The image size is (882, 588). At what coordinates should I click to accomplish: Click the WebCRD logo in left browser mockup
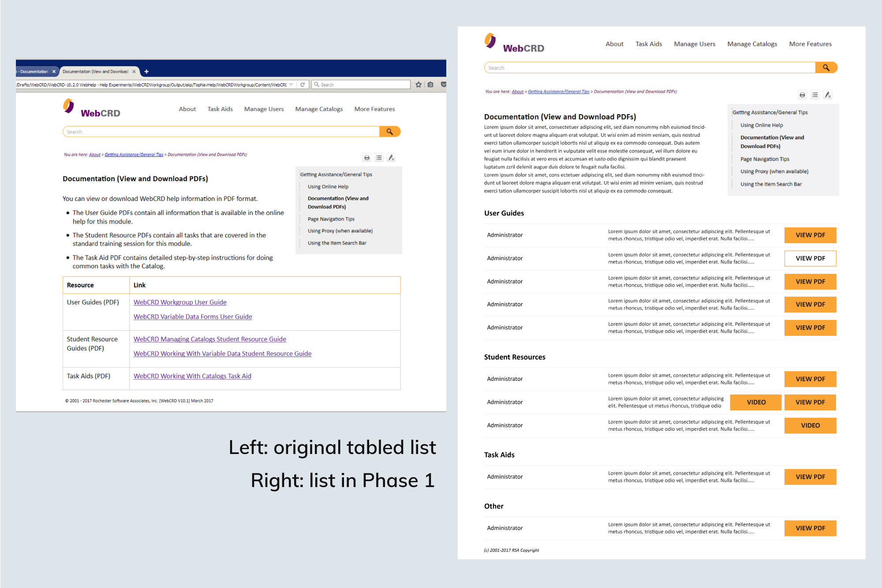point(91,108)
